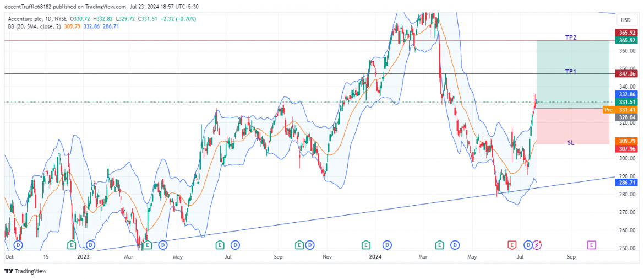This screenshot has height=279, width=644.
Task: Select the SL text label
Action: click(571, 142)
